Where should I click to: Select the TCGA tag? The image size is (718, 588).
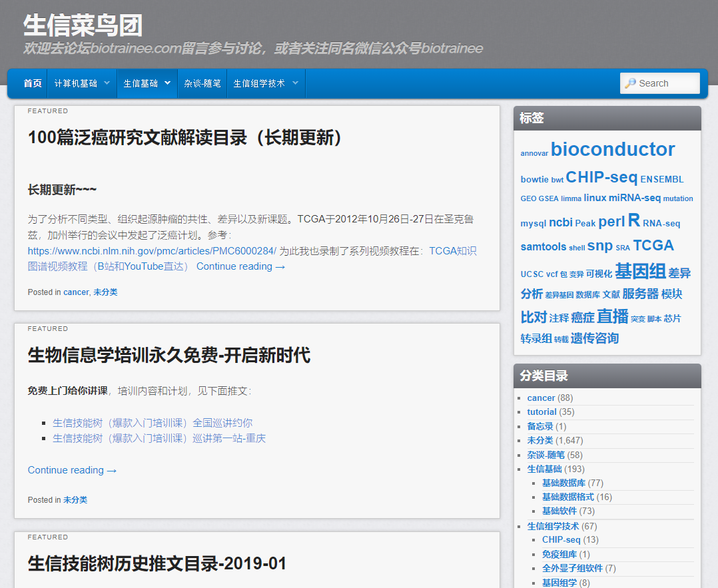click(x=653, y=245)
